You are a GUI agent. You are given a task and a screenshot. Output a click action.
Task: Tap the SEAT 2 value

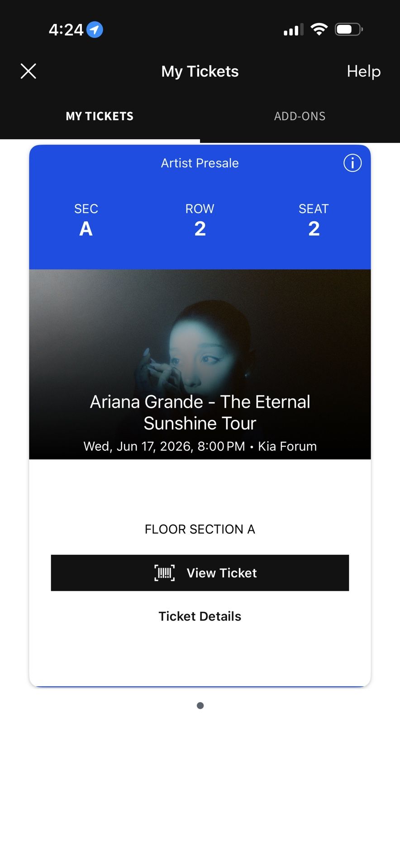(x=314, y=228)
